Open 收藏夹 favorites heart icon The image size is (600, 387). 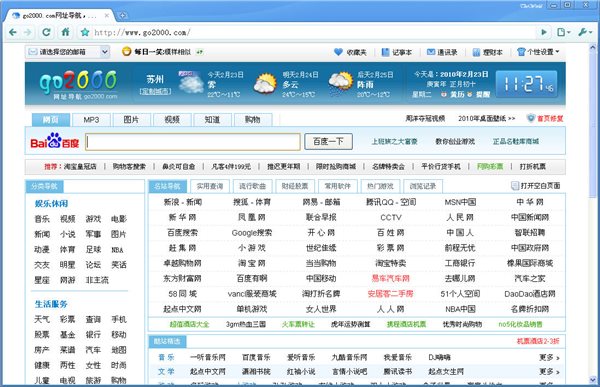(338, 52)
